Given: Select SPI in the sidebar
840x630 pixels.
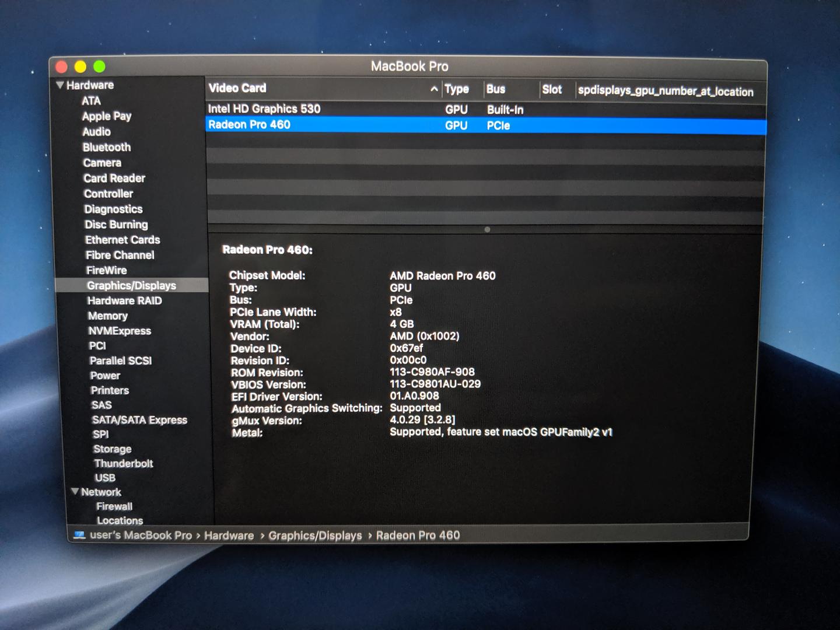Looking at the screenshot, I should click(x=100, y=434).
